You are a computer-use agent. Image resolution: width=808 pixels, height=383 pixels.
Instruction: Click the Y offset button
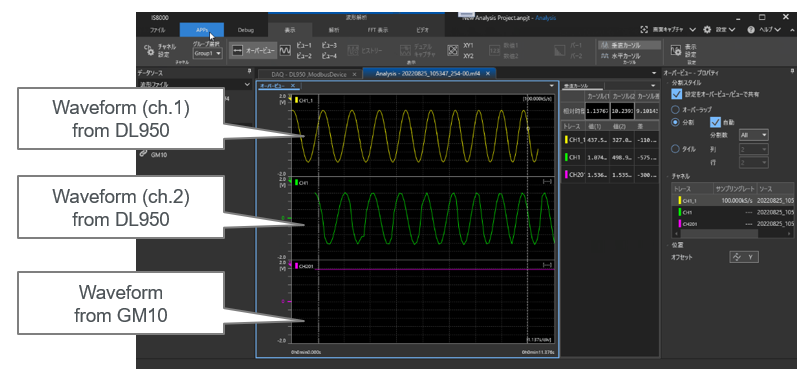(x=744, y=257)
